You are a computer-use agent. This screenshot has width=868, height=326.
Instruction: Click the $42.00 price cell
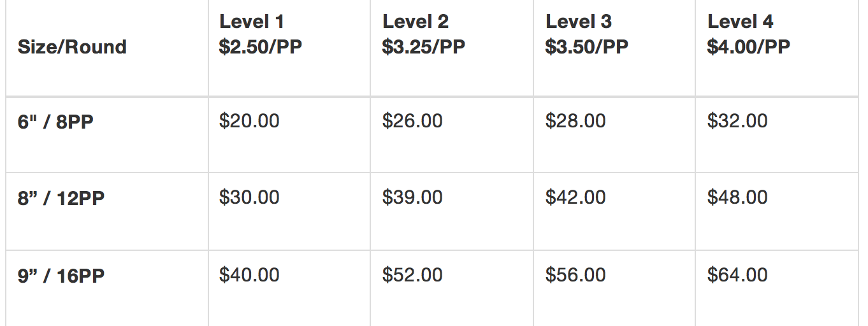click(x=575, y=197)
